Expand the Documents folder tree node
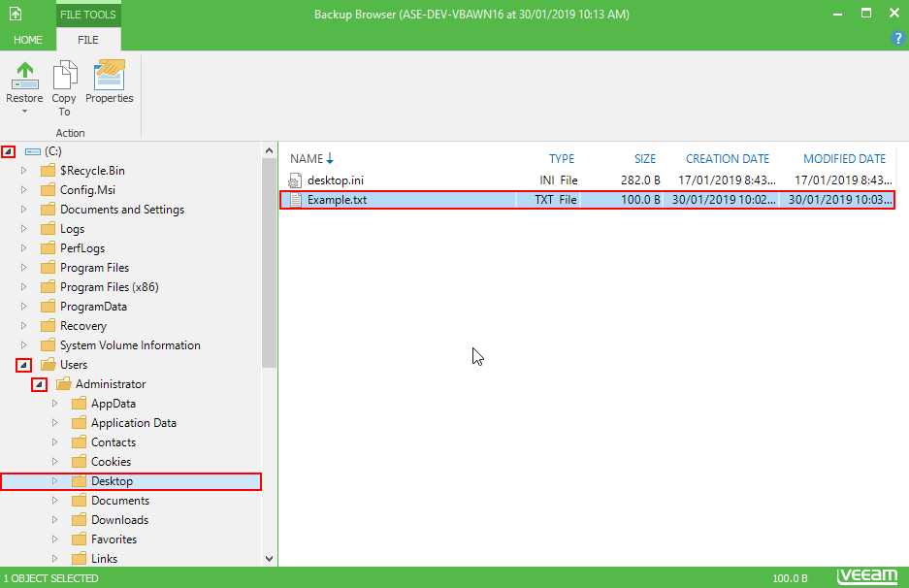Viewport: 909px width, 588px height. pyautogui.click(x=55, y=501)
